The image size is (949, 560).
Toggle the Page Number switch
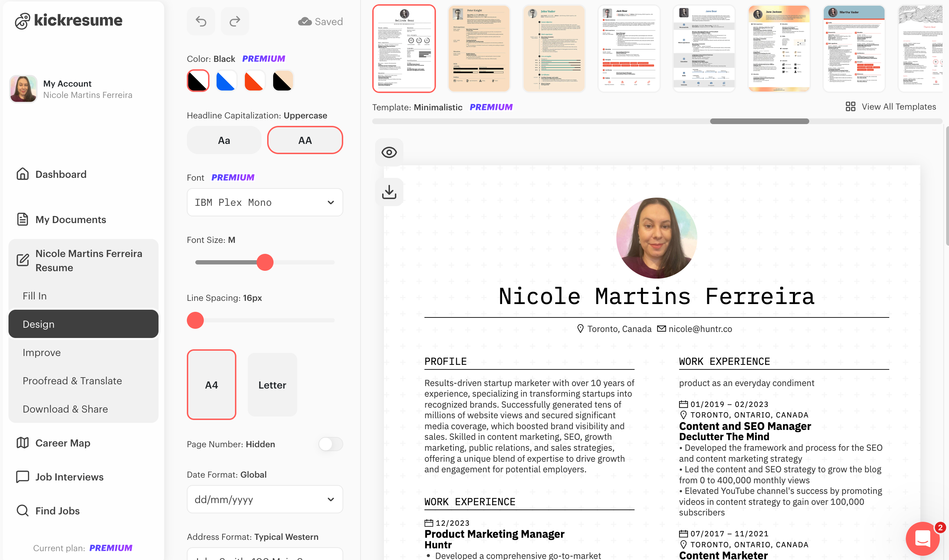pos(330,444)
